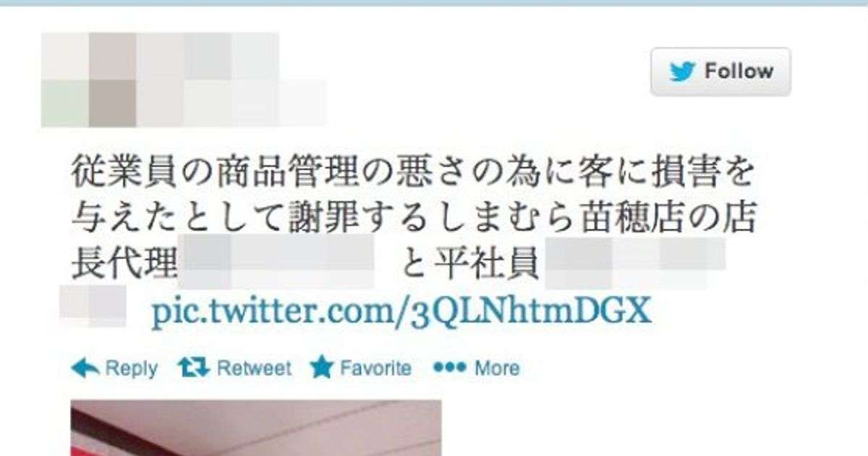
Task: Click the Follow button
Action: [720, 72]
